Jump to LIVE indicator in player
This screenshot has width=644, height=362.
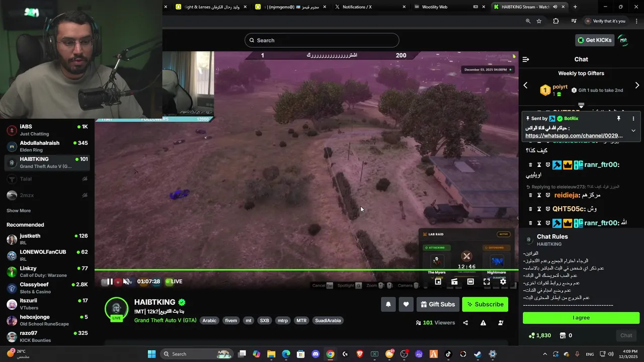(174, 282)
